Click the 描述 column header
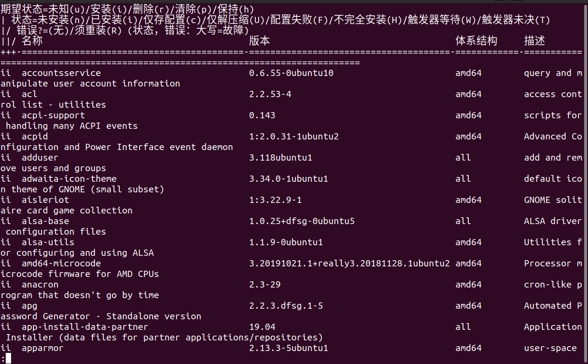Image resolution: width=588 pixels, height=364 pixels. tap(535, 41)
